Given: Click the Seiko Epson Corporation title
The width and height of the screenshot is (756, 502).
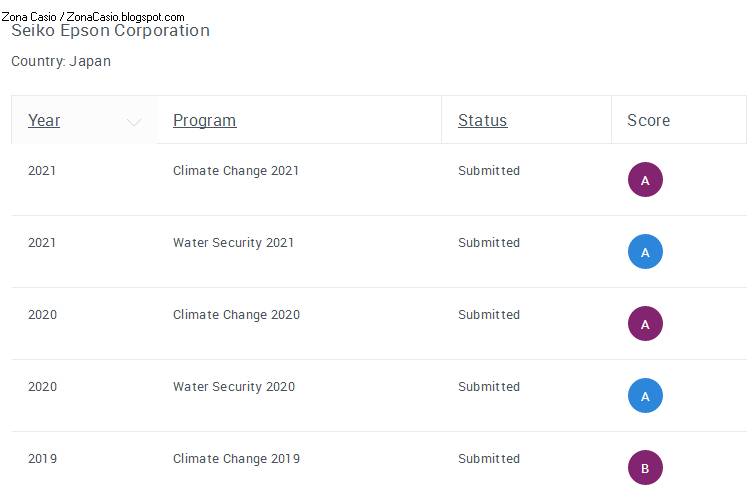Looking at the screenshot, I should tap(110, 31).
